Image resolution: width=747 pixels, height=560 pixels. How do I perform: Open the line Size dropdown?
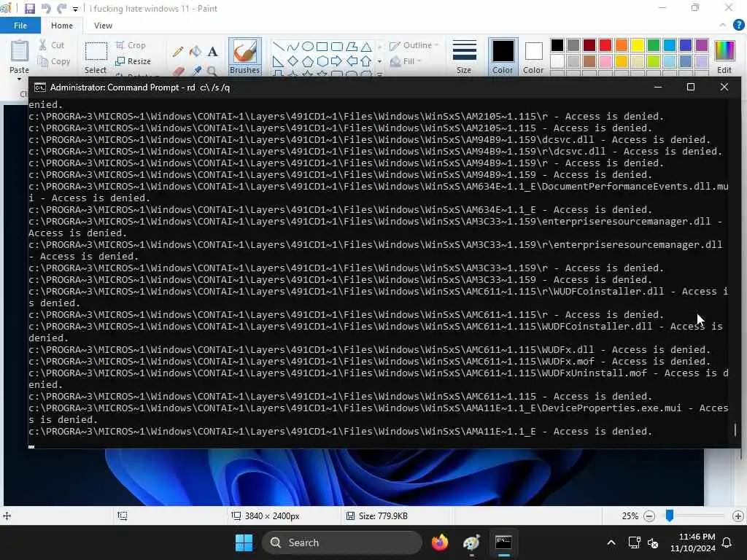(x=464, y=57)
